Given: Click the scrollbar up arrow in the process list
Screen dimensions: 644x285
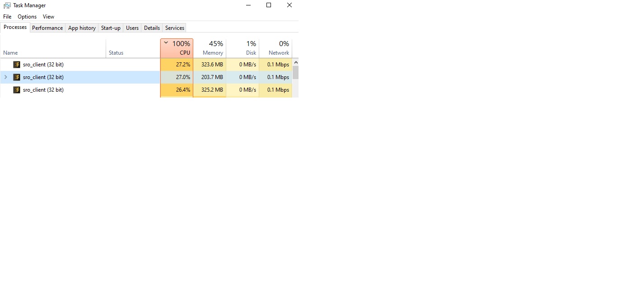Looking at the screenshot, I should (x=296, y=62).
